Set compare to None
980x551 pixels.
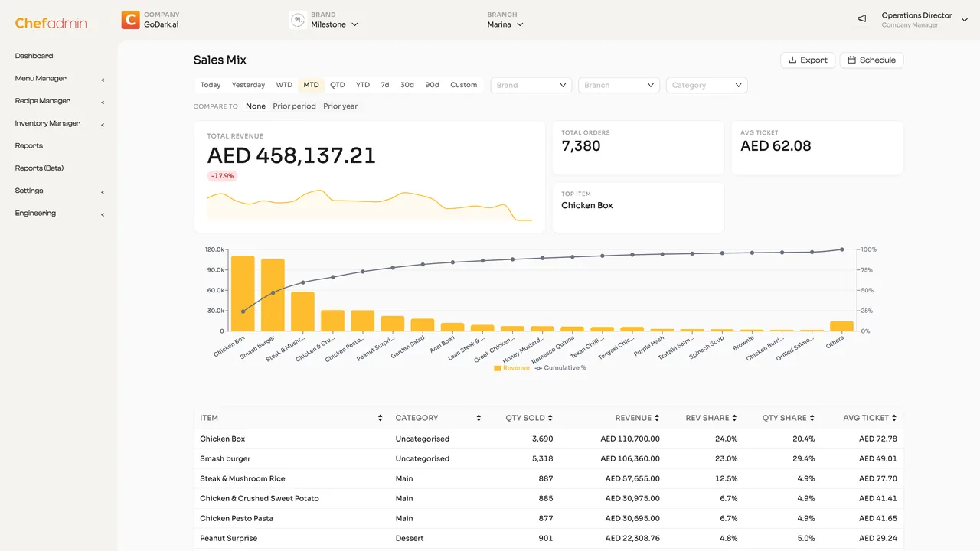pyautogui.click(x=256, y=106)
